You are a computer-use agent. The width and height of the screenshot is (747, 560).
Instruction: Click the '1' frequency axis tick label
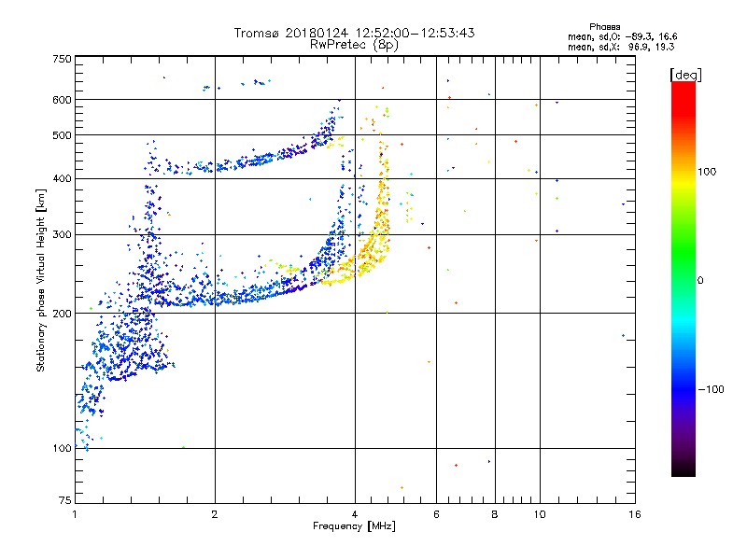click(75, 514)
